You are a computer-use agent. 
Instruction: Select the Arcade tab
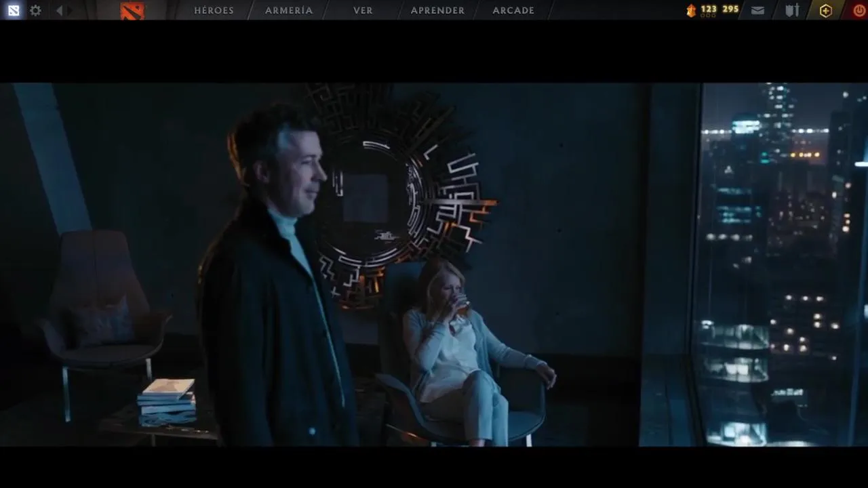click(x=513, y=10)
